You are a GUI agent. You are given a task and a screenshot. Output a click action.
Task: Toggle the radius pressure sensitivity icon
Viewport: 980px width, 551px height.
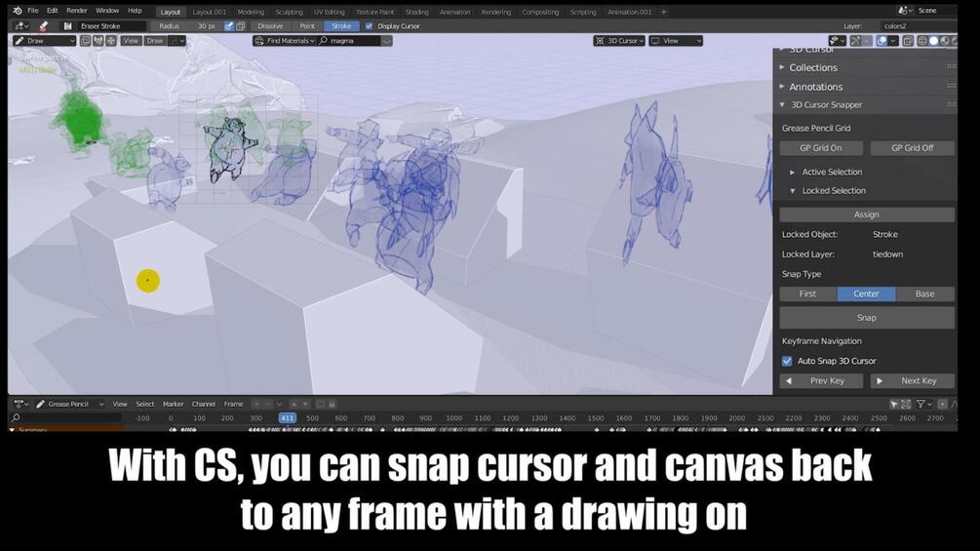(x=229, y=26)
